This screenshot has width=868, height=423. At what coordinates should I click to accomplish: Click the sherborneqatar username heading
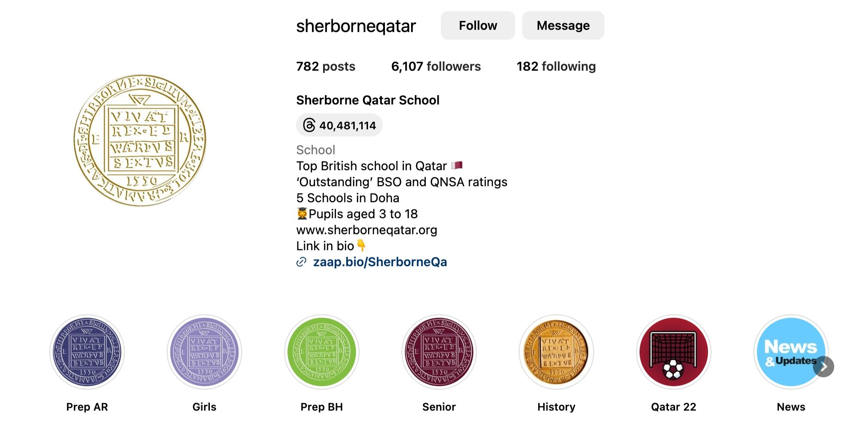tap(356, 26)
